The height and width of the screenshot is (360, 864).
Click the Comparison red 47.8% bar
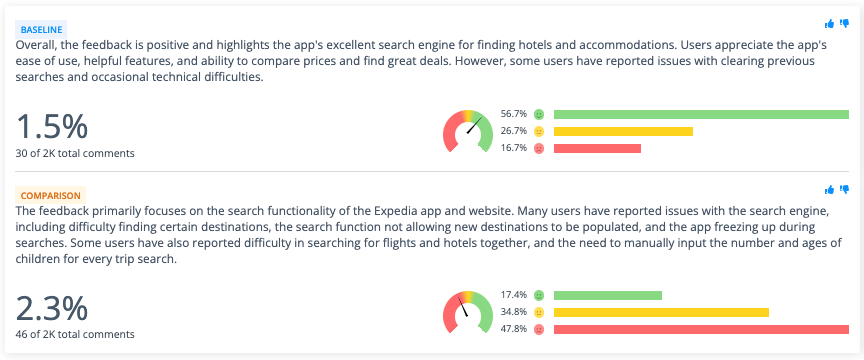coord(701,329)
